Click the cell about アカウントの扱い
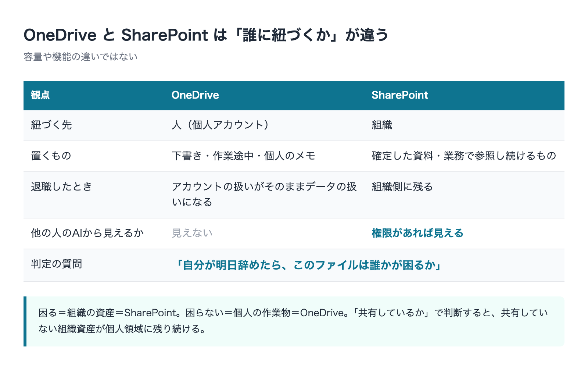 click(x=264, y=195)
